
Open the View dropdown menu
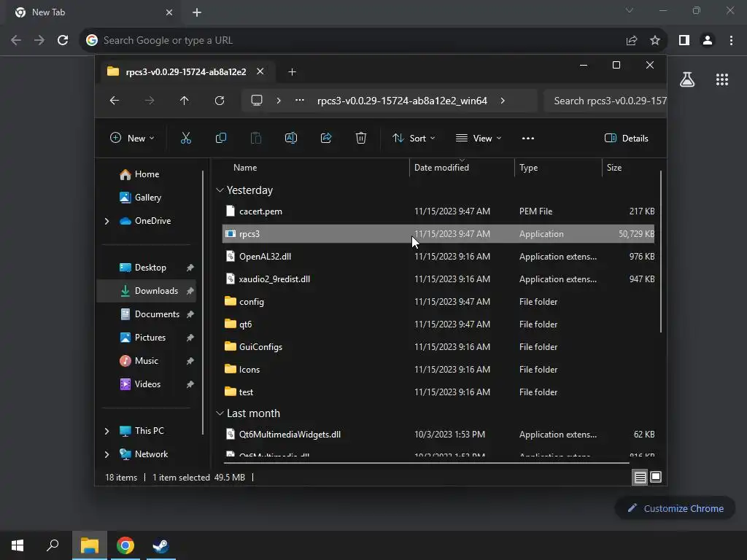[x=479, y=138]
